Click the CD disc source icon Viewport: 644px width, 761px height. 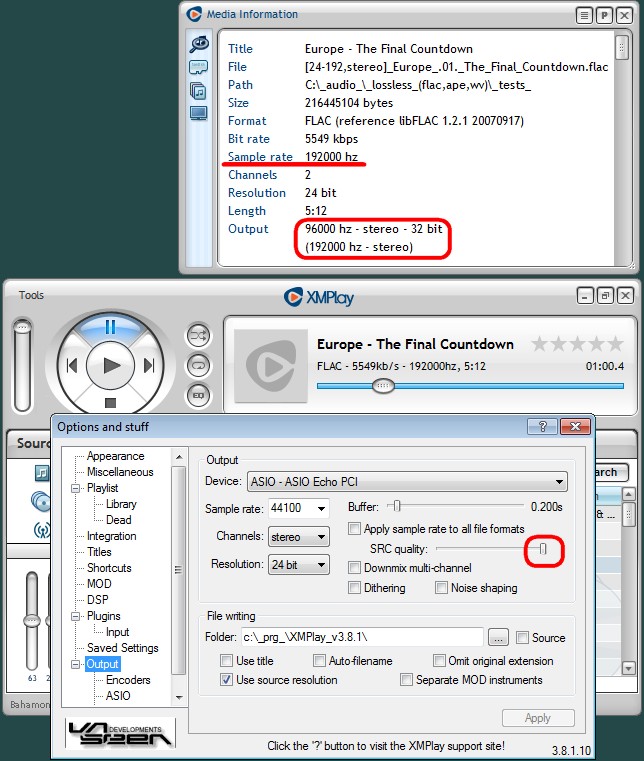pyautogui.click(x=41, y=501)
